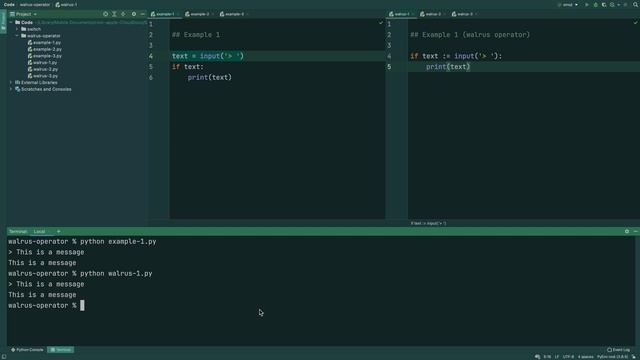
Task: Click the collapse all icon in Project panel
Action: coord(123,14)
